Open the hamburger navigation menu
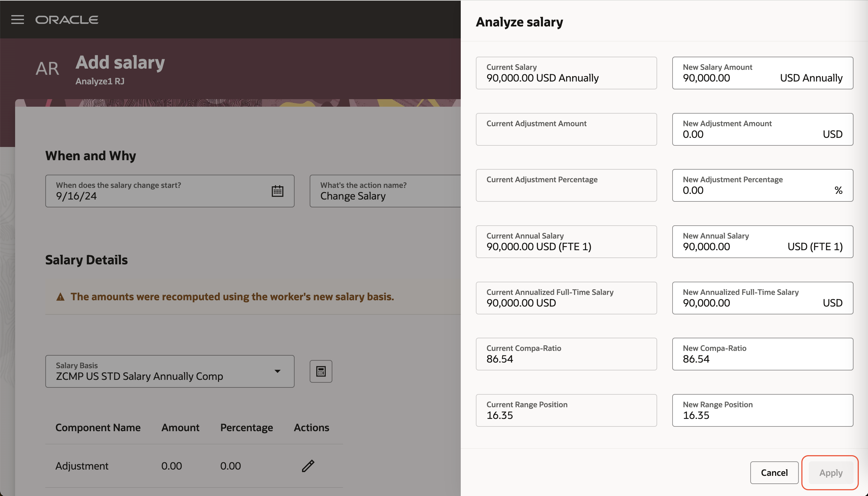 pos(17,20)
